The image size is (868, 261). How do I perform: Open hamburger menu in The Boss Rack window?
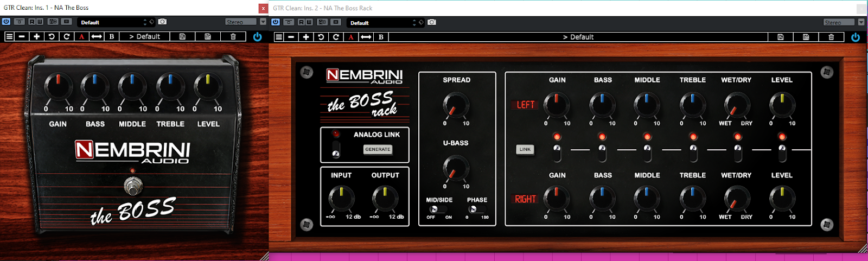pos(279,37)
